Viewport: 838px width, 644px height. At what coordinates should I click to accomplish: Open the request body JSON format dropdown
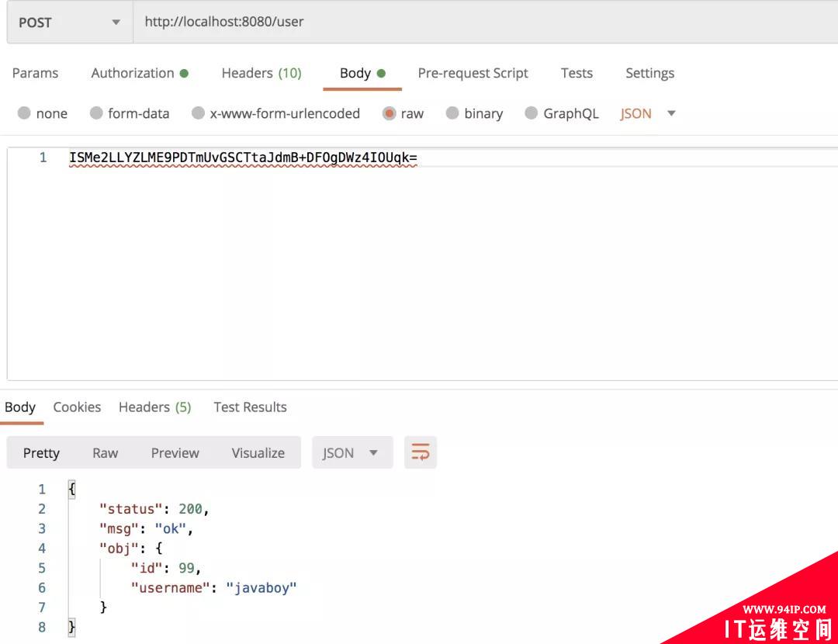pyautogui.click(x=648, y=113)
